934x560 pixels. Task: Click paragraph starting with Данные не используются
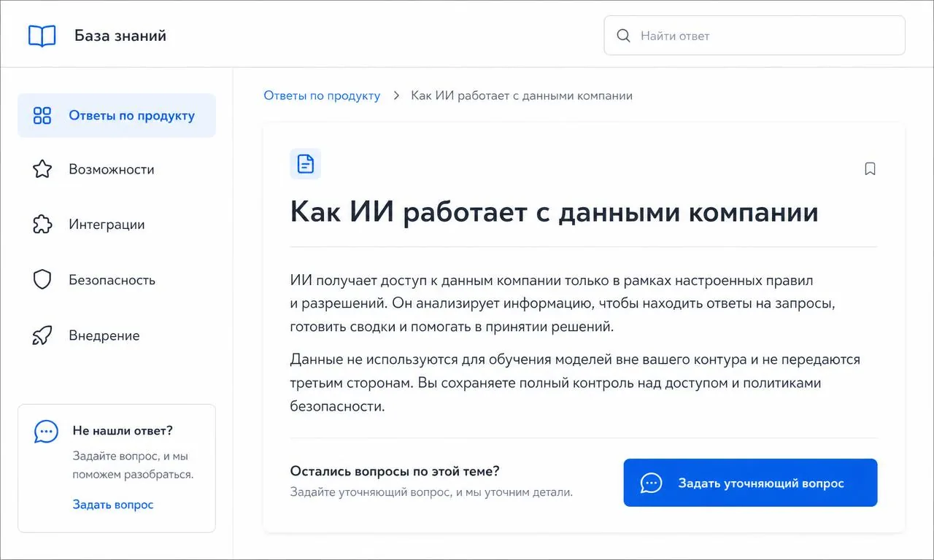pyautogui.click(x=575, y=383)
